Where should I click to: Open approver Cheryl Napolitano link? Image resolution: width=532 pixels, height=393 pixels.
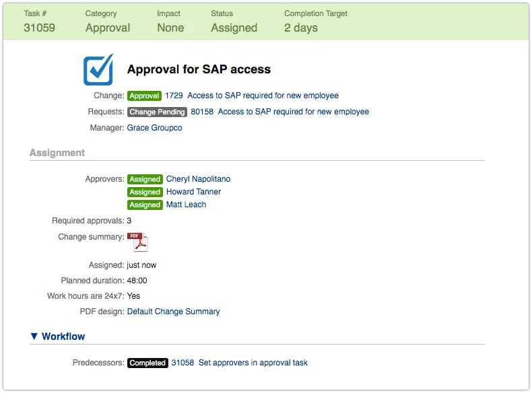[198, 179]
